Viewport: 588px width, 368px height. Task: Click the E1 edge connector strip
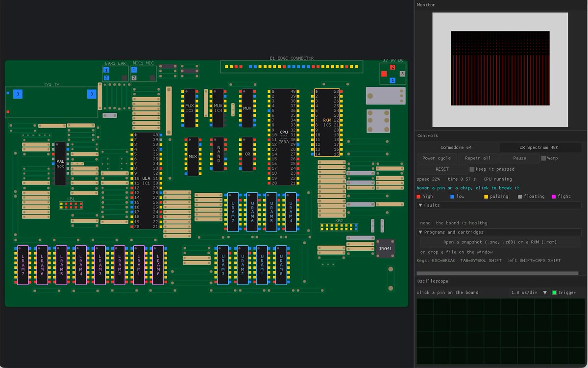pyautogui.click(x=292, y=66)
